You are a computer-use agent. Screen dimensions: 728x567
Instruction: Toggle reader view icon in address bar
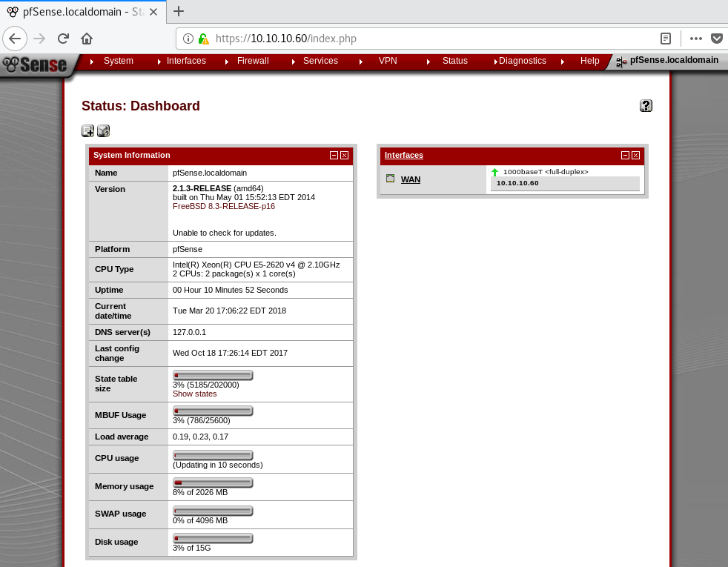tap(666, 39)
